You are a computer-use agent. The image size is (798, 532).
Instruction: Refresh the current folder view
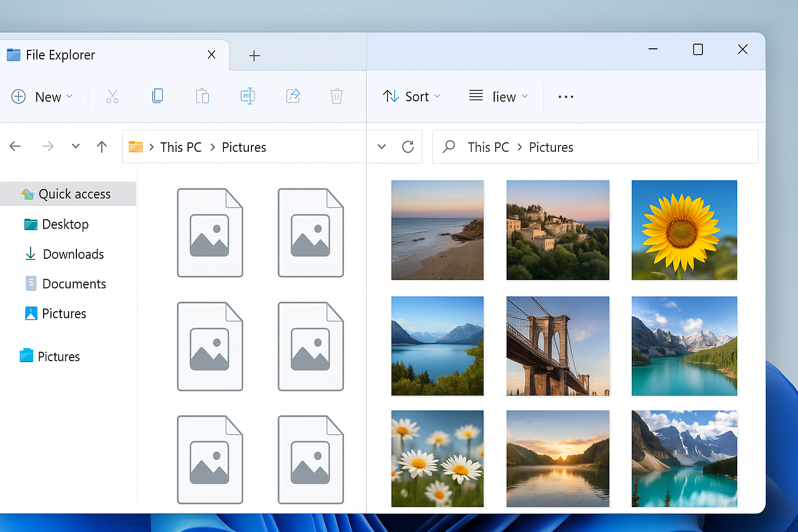point(408,147)
